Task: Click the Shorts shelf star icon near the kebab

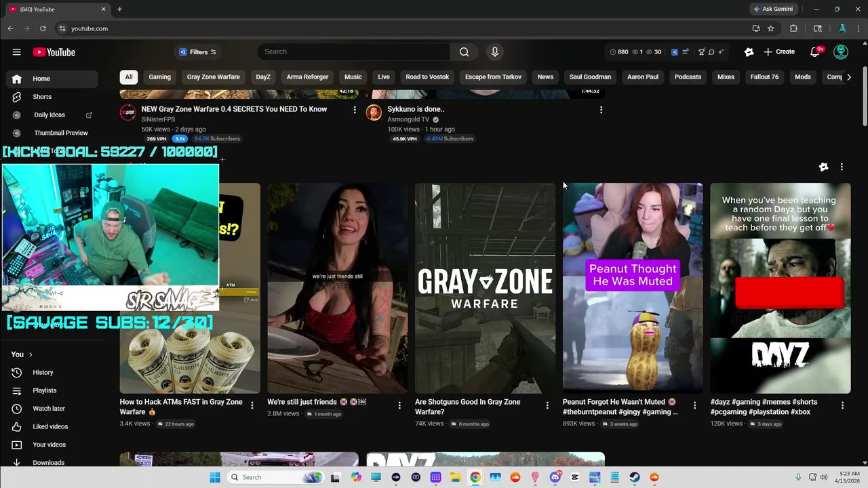Action: pyautogui.click(x=823, y=167)
